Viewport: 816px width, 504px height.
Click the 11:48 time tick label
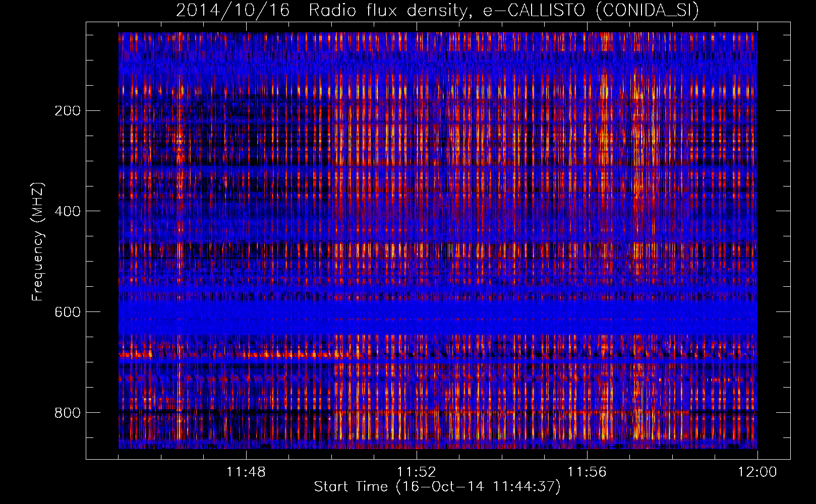coord(246,472)
